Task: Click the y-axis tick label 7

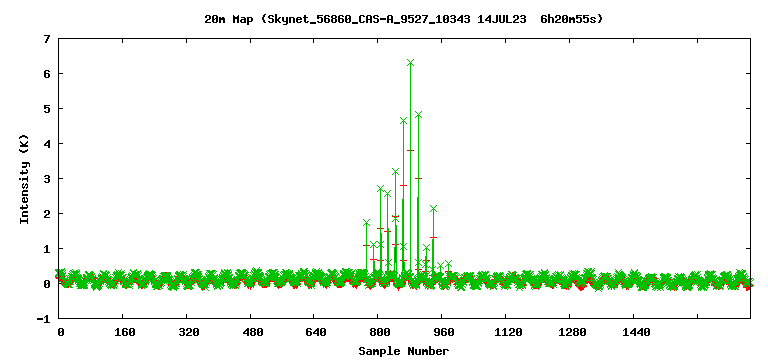Action: 47,39
